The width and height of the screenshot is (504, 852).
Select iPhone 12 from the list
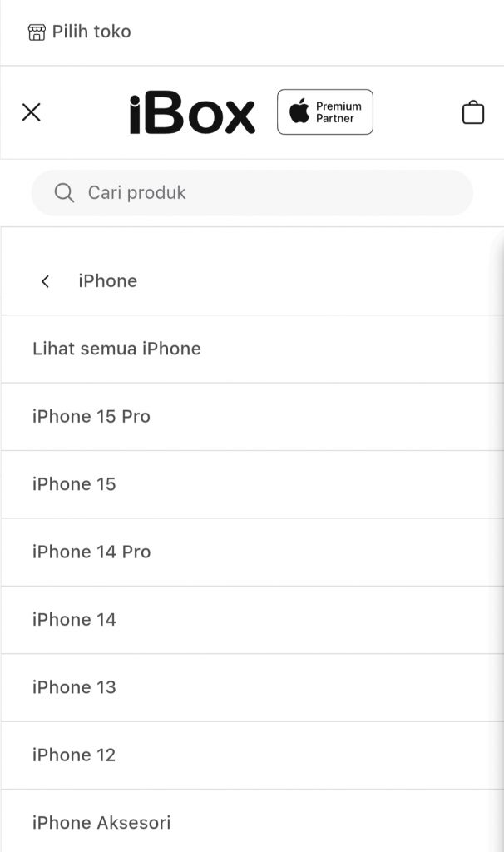coord(252,755)
